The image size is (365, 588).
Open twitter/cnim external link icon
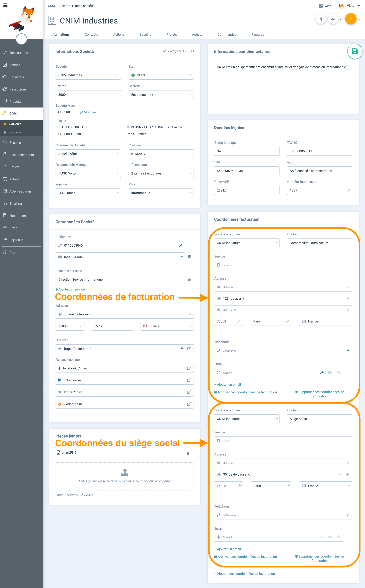point(189,392)
